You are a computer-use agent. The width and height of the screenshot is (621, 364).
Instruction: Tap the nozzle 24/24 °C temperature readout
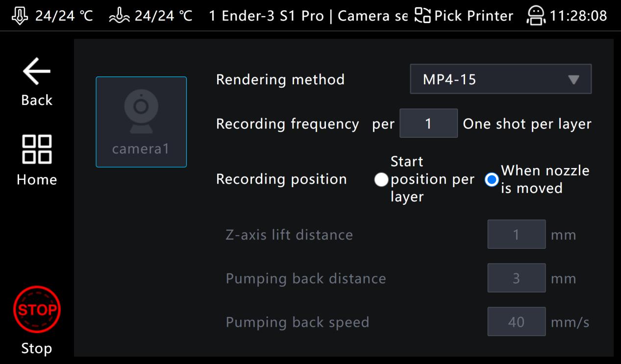click(x=64, y=16)
